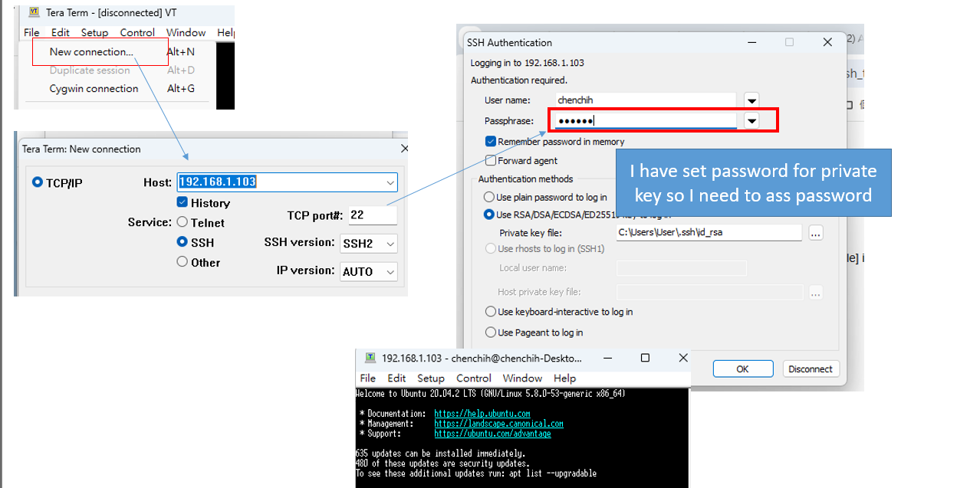Open the dropdown arrow beside Passphrase
Viewport: 980px width, 488px height.
752,120
